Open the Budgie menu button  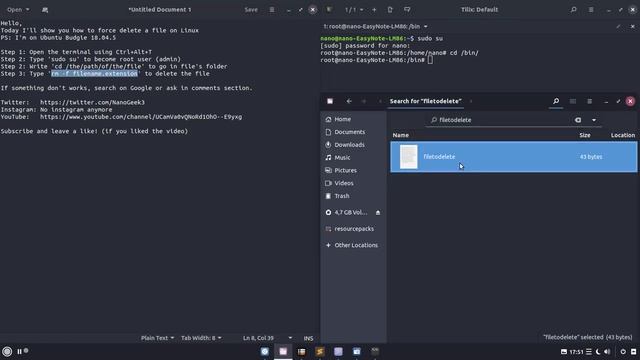point(7,351)
